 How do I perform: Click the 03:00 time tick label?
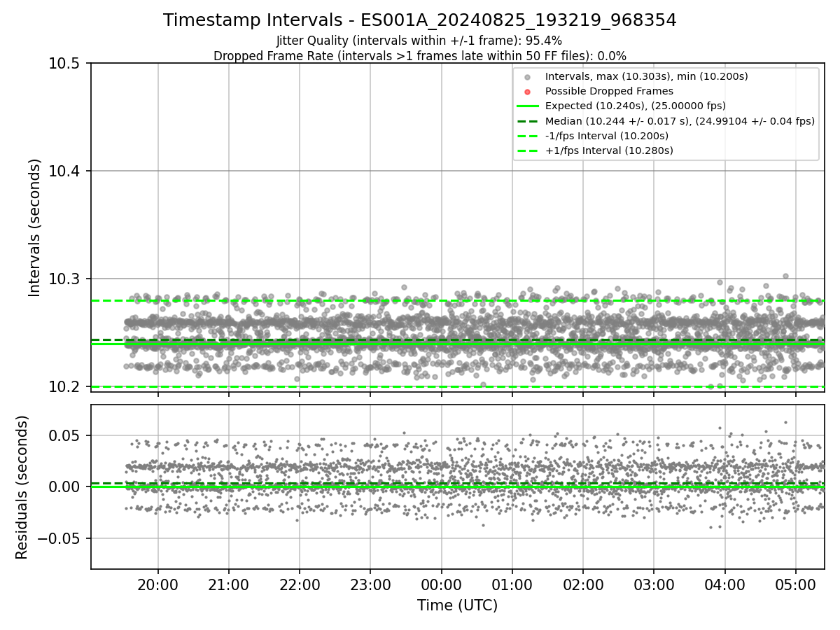point(654,584)
